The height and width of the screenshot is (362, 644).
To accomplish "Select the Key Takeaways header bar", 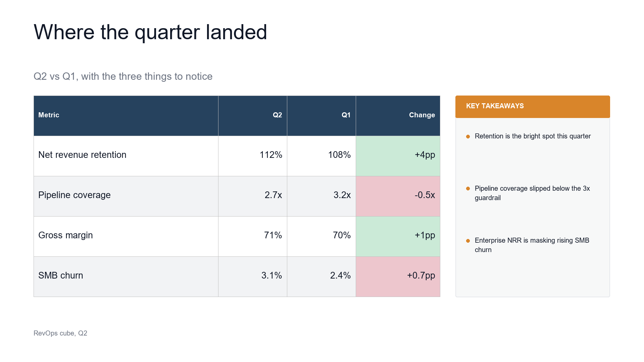I will (533, 107).
